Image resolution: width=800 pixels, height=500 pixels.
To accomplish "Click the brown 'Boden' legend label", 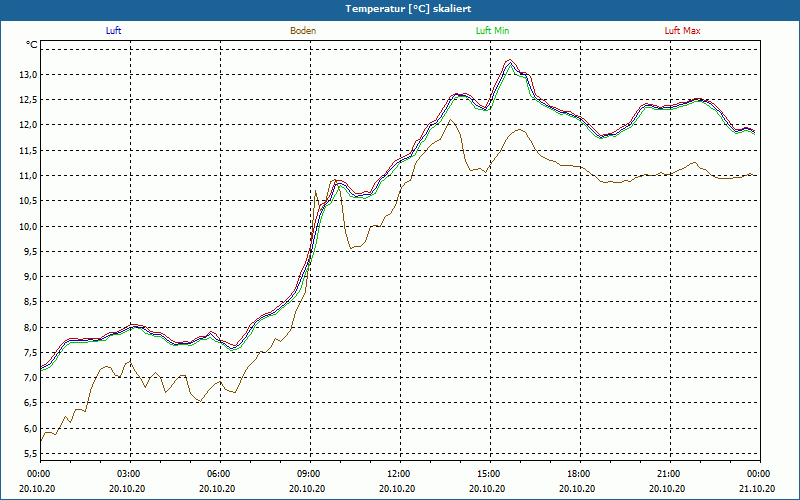I will (x=303, y=31).
